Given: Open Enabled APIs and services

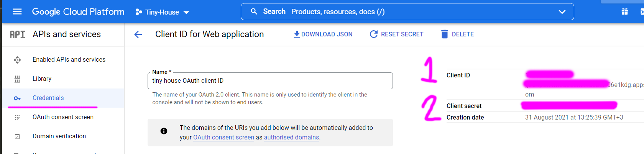Looking at the screenshot, I should [69, 59].
